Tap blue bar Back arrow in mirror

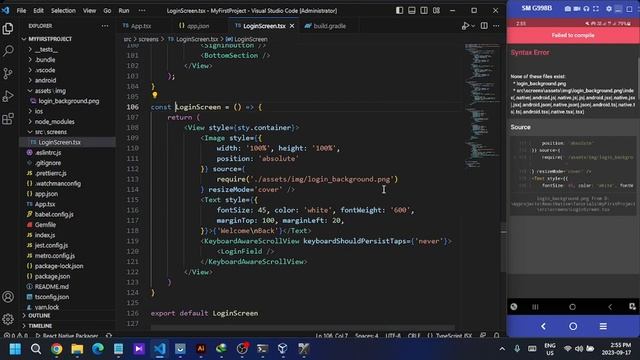coord(543,326)
